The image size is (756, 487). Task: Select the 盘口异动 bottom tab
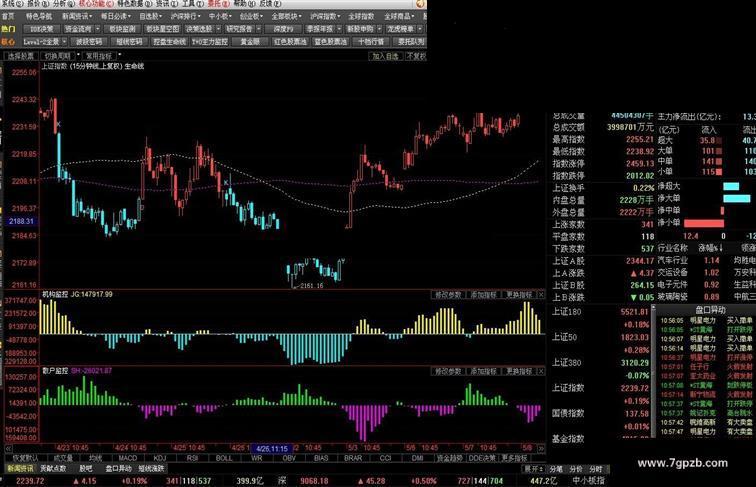[x=119, y=469]
